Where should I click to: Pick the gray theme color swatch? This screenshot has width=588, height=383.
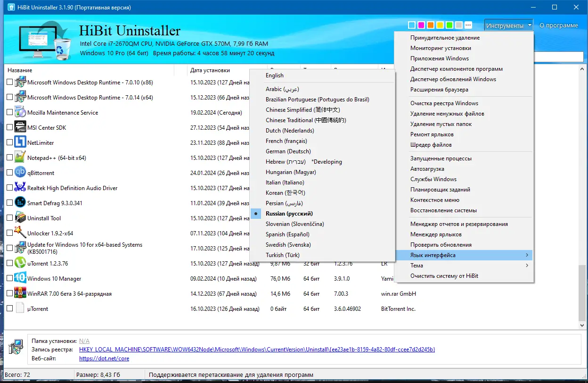[459, 25]
